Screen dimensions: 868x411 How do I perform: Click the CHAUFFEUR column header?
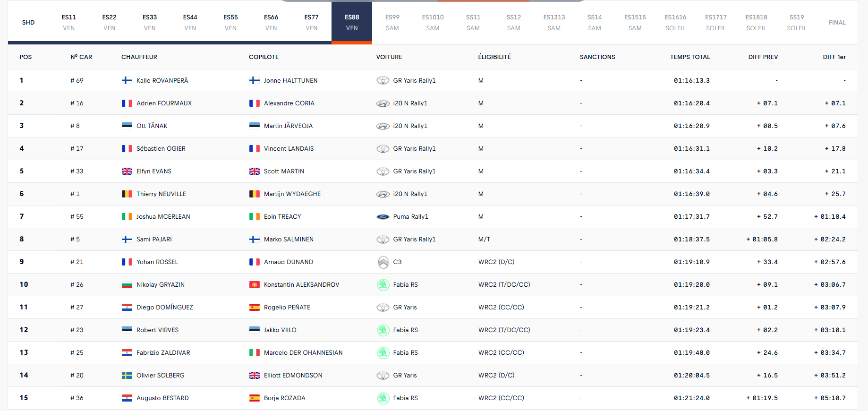click(139, 57)
